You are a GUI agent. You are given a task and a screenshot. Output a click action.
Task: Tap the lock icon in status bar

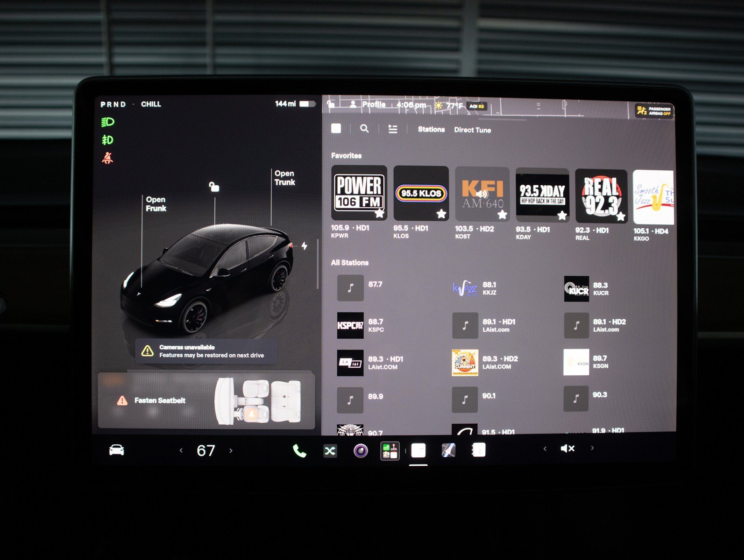331,104
